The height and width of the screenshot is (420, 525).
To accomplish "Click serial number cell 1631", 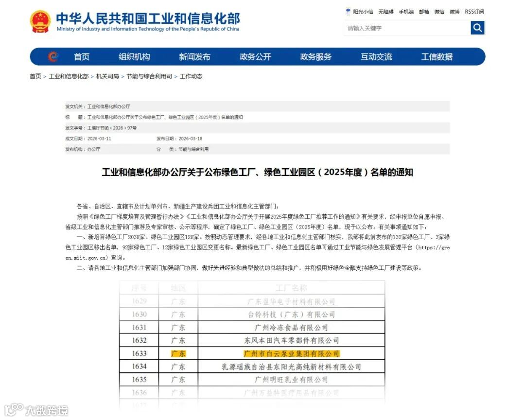I will [x=139, y=328].
